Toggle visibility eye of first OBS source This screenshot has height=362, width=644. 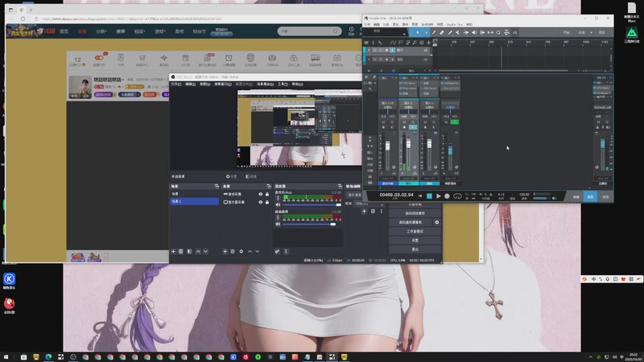pos(260,194)
